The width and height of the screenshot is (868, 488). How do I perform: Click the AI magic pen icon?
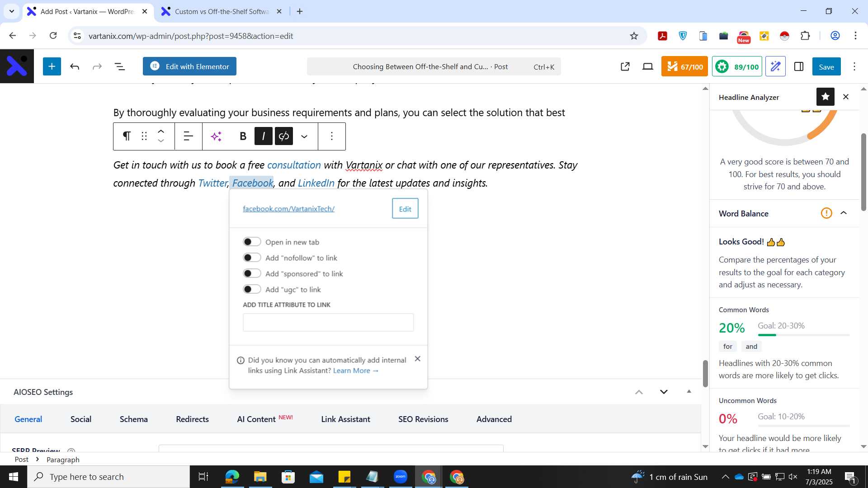pos(775,66)
